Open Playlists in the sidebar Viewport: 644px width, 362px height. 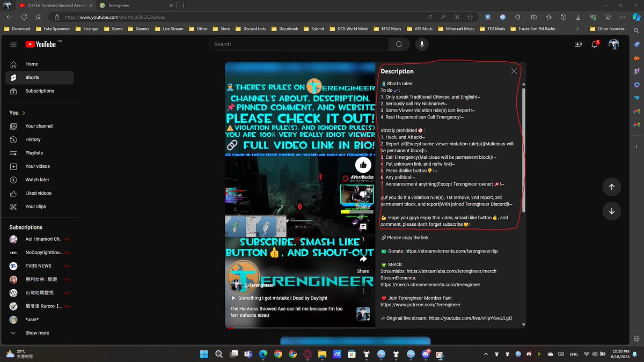40,153
